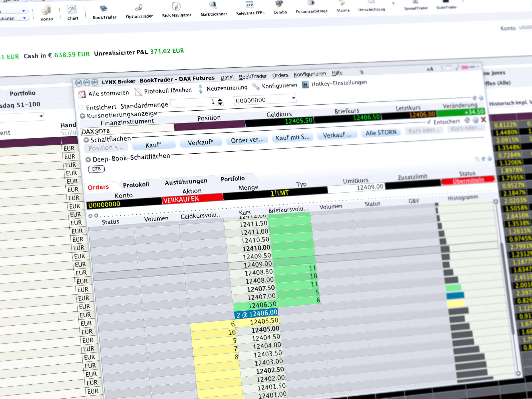Toggle the Entsichert checkbox

point(81,108)
